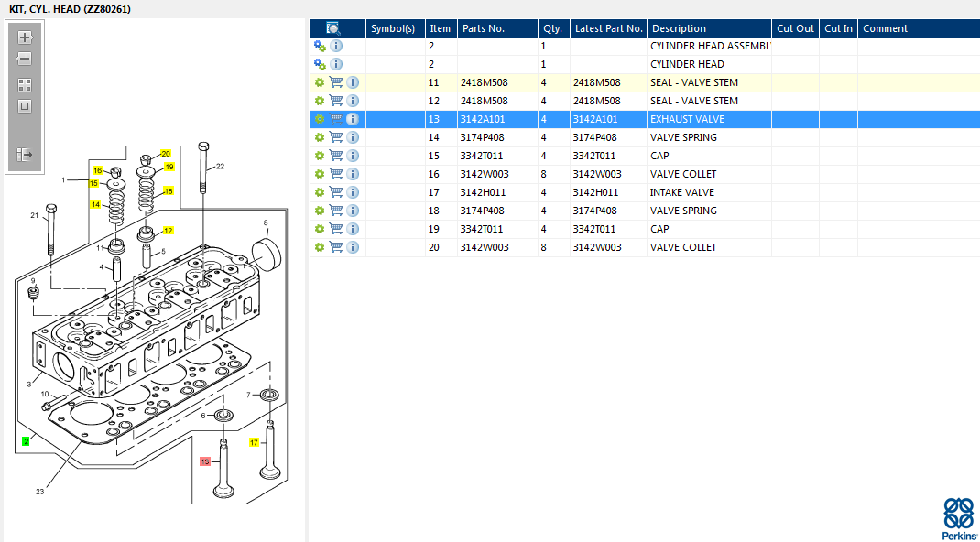Click the Description column header
Image resolution: width=980 pixels, height=542 pixels.
[679, 28]
